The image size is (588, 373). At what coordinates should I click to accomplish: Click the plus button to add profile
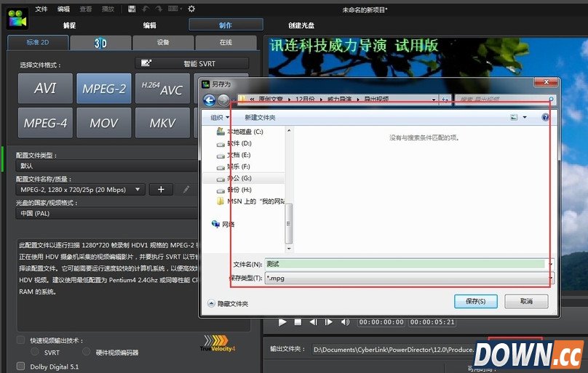click(x=161, y=190)
